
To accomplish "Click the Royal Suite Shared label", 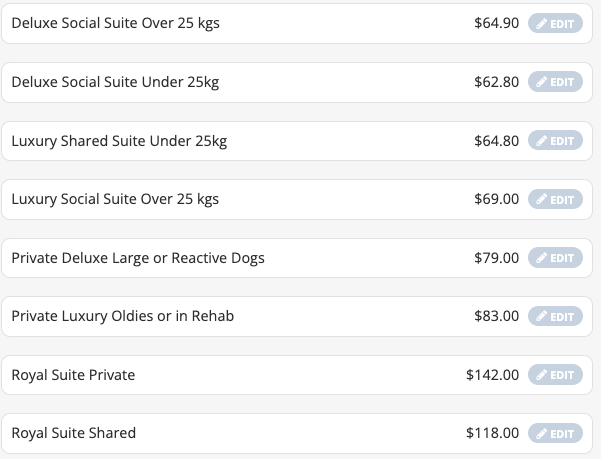I will [74, 433].
